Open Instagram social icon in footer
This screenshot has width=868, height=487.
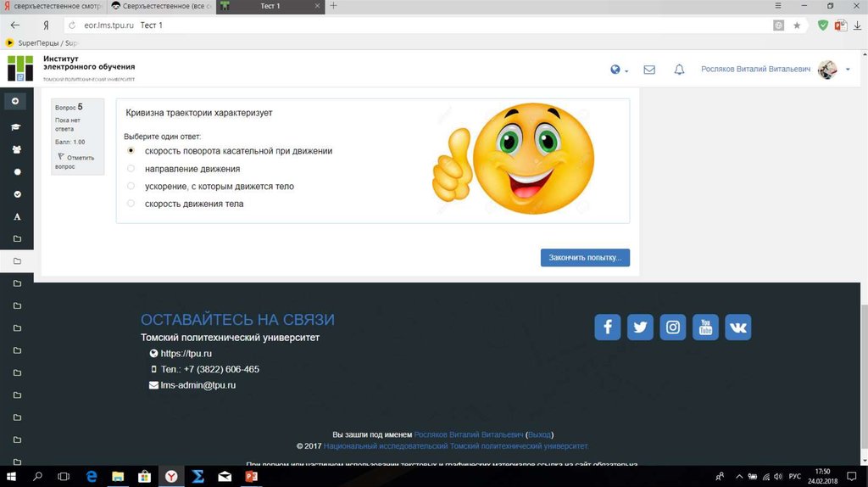coord(672,327)
